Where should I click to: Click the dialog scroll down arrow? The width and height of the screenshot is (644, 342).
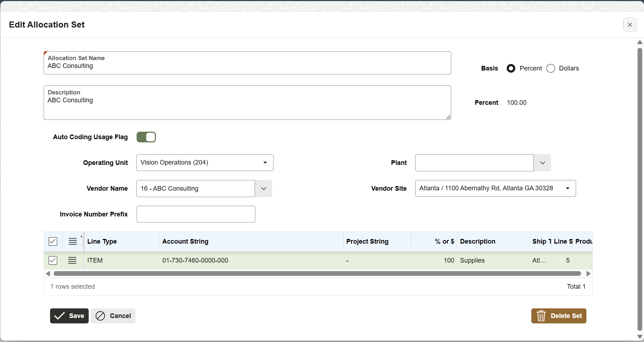(x=640, y=337)
